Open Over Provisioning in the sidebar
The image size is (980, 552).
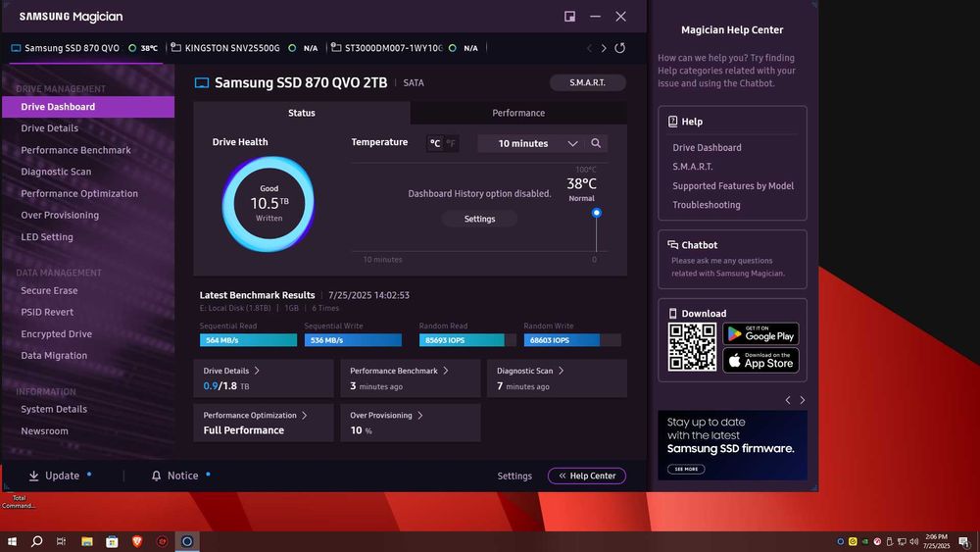pos(60,215)
